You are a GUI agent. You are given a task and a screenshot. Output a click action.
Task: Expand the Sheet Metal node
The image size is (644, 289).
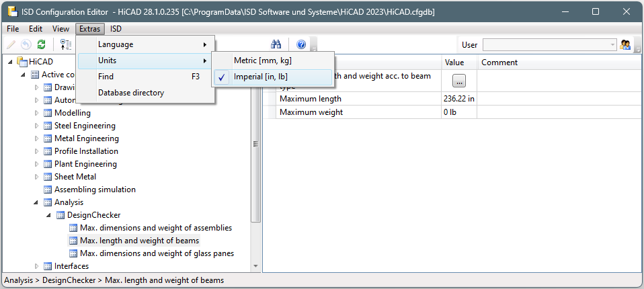pyautogui.click(x=36, y=177)
